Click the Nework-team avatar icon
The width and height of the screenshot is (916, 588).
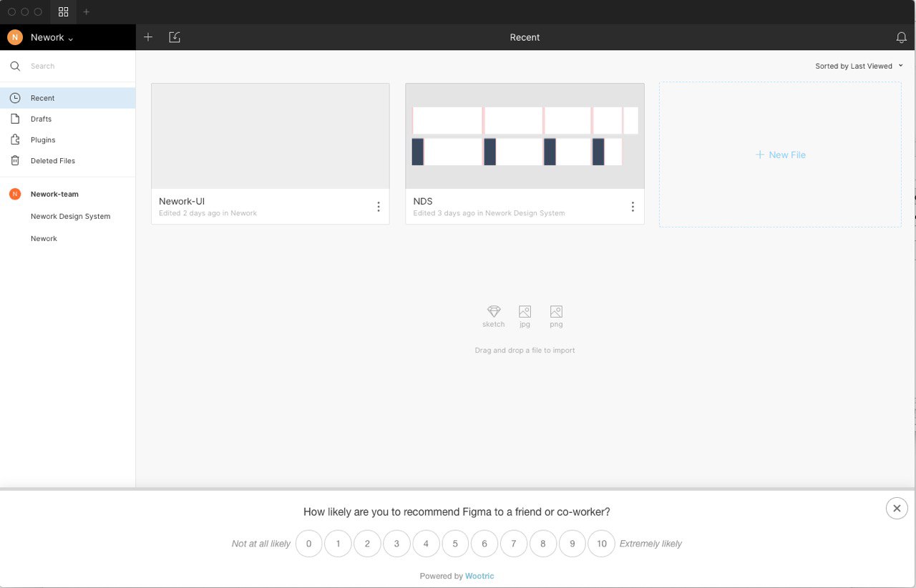(x=15, y=194)
